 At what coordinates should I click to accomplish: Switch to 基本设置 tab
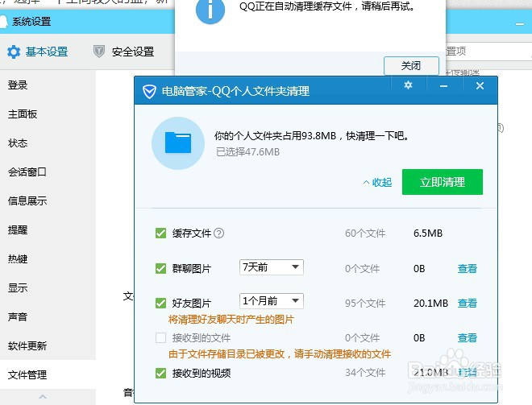coord(38,52)
